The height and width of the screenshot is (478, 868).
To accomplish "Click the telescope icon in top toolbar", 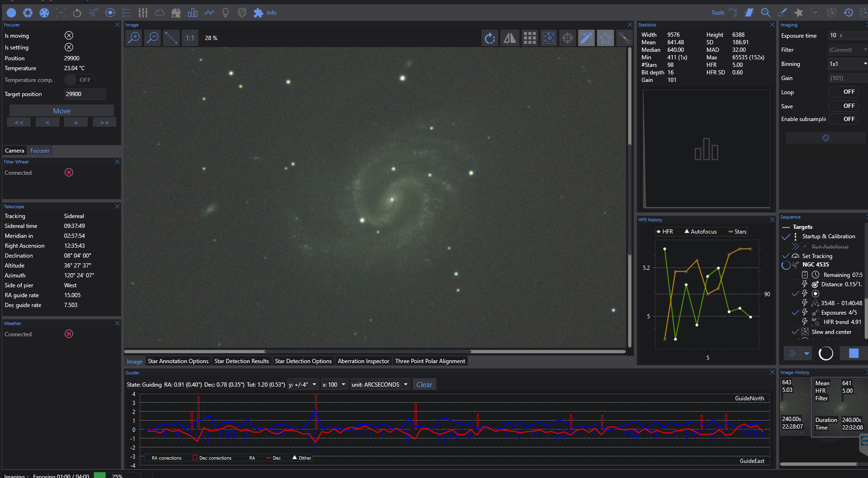I will [x=93, y=13].
